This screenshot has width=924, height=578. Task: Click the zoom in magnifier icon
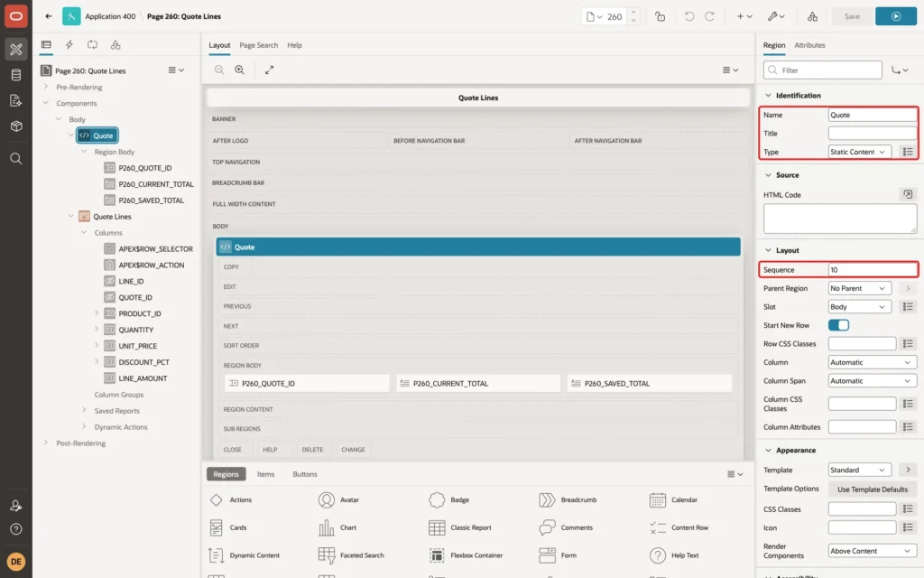pos(240,70)
